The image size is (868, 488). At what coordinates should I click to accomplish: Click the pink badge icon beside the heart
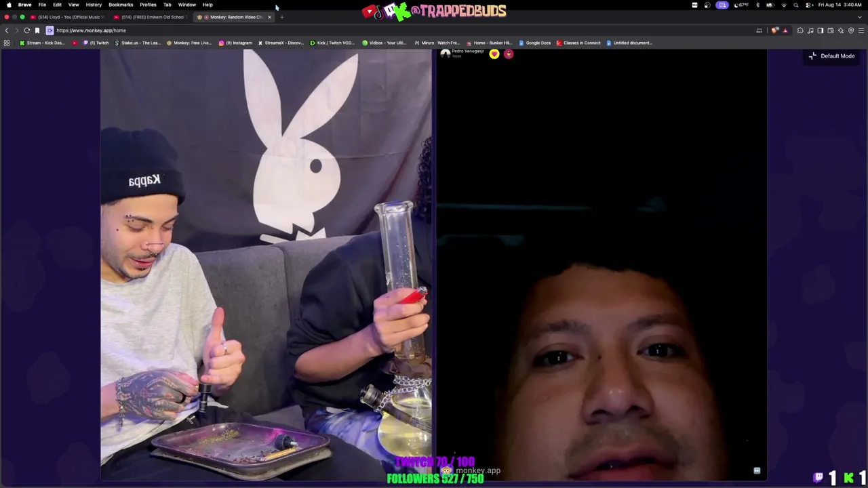pos(509,54)
